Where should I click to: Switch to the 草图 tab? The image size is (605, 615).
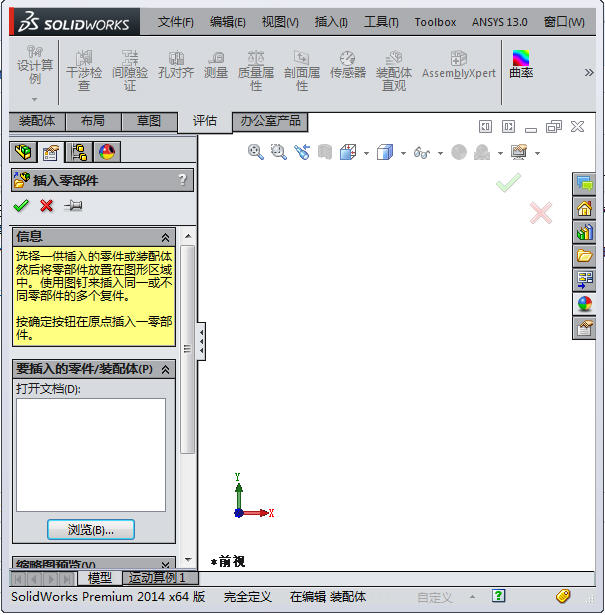(149, 121)
